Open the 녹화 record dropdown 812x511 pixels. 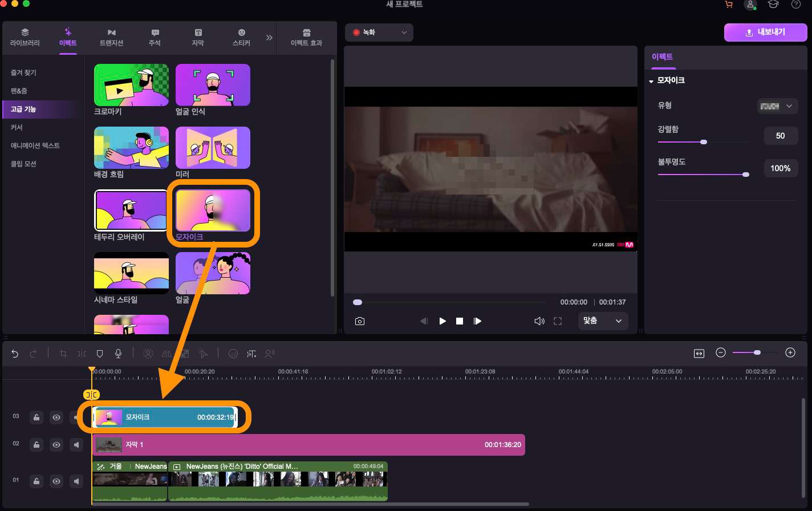(379, 33)
